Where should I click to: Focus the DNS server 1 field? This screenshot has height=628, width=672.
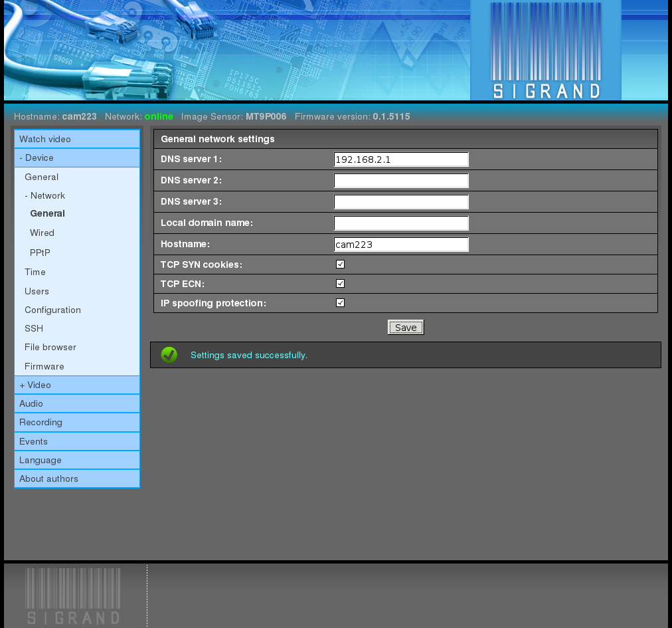pyautogui.click(x=401, y=159)
